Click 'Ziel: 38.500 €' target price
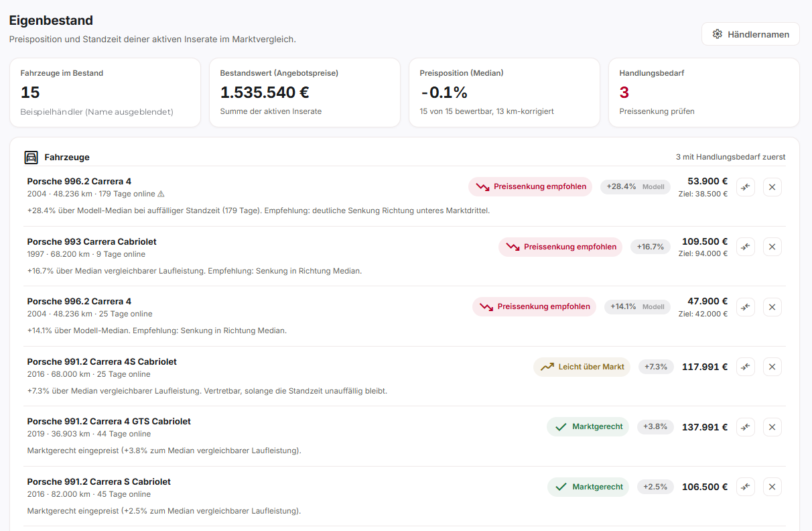The image size is (812, 531). 703,194
